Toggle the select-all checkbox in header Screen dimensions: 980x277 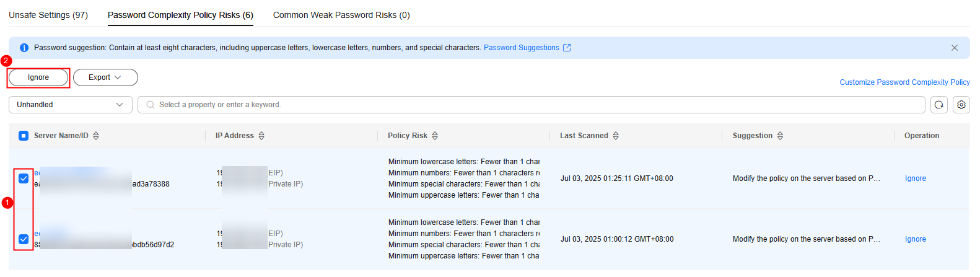(x=24, y=136)
